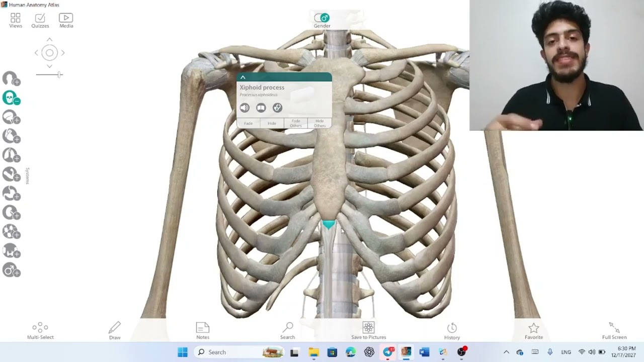Click the microphone tray icon
This screenshot has height=362, width=644.
[550, 352]
